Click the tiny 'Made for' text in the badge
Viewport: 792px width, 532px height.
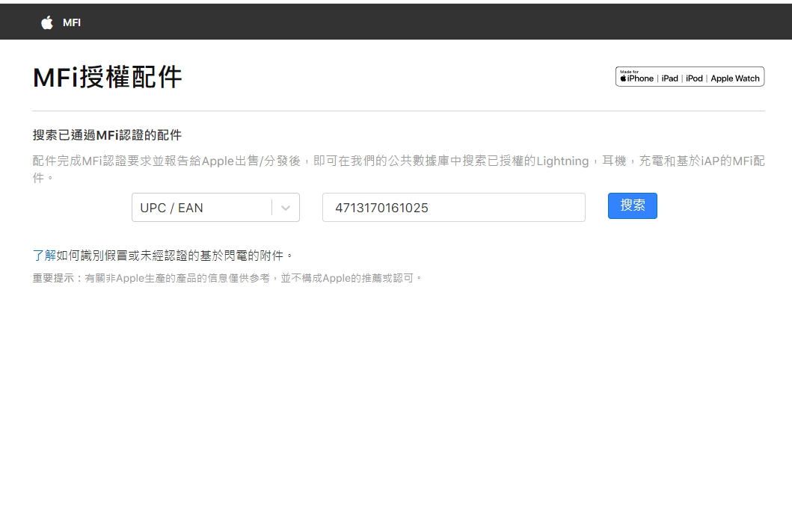[629, 72]
